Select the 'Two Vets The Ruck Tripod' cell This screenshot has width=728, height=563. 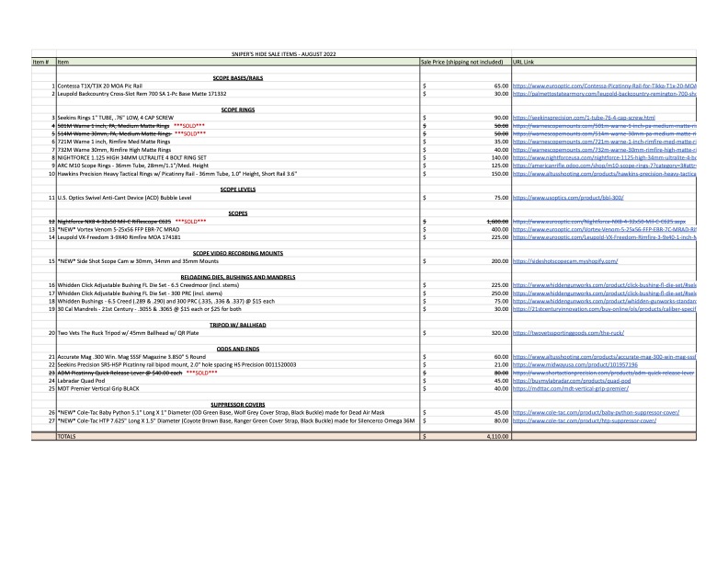238,333
